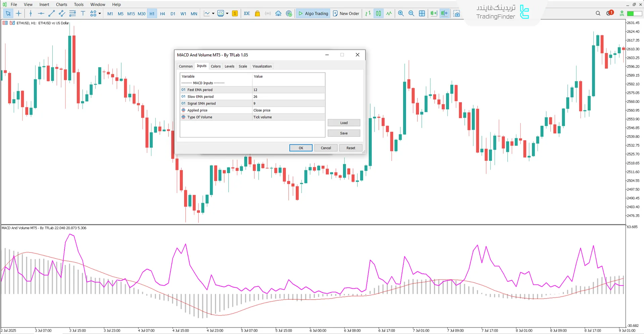Switch to the H4 timeframe
This screenshot has width=644, height=334.
[162, 14]
